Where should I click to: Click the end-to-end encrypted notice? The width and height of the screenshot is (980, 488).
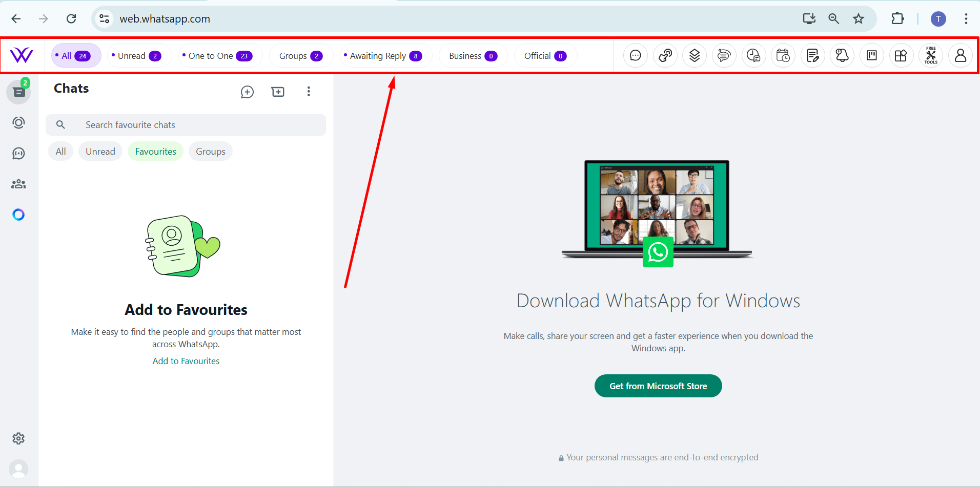pos(658,457)
